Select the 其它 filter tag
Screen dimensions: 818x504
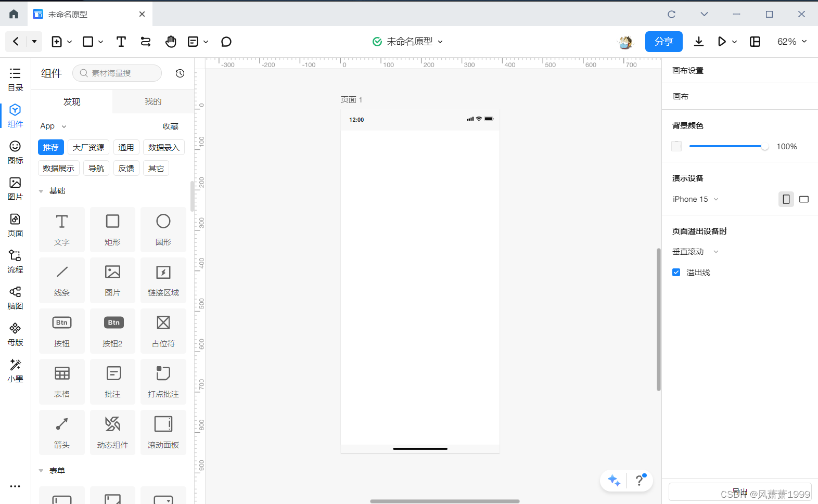click(156, 169)
